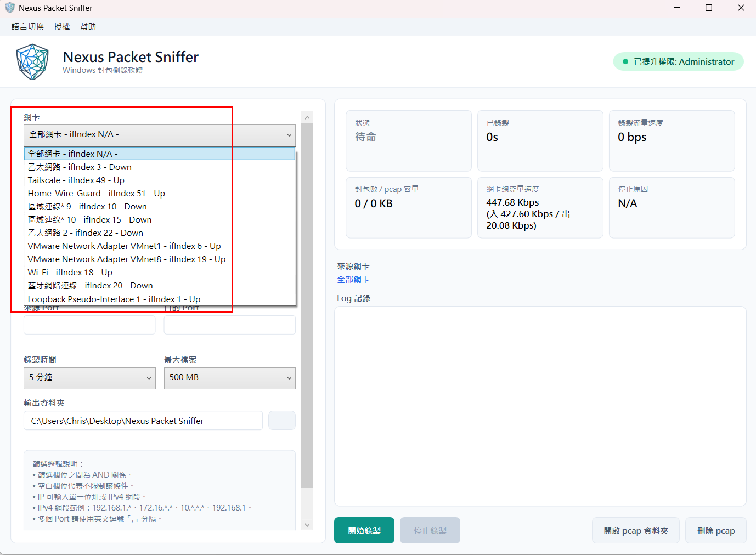Close the Nexus Packet Sniffer window
The width and height of the screenshot is (756, 555).
(741, 8)
